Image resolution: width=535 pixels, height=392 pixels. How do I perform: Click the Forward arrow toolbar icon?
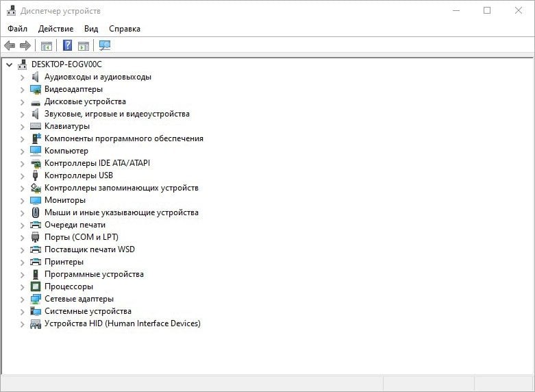click(x=25, y=45)
